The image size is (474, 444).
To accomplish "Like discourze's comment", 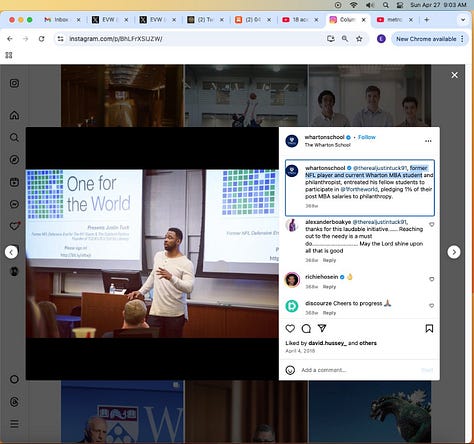I will pyautogui.click(x=432, y=305).
